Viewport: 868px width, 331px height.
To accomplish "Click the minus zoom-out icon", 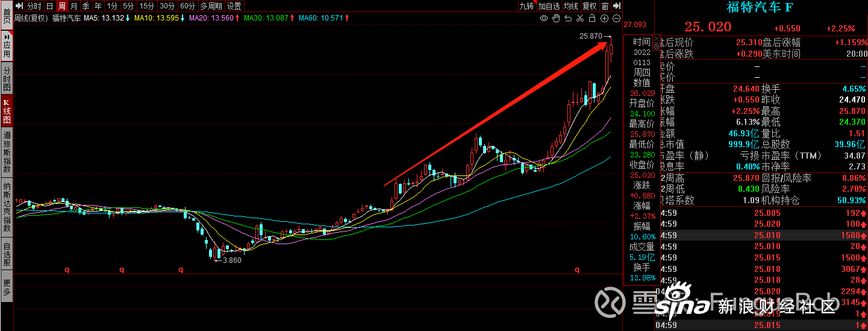I will 616,19.
